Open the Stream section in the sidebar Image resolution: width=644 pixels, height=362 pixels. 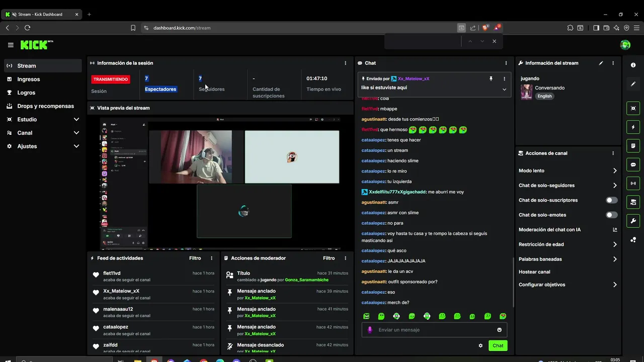43,66
